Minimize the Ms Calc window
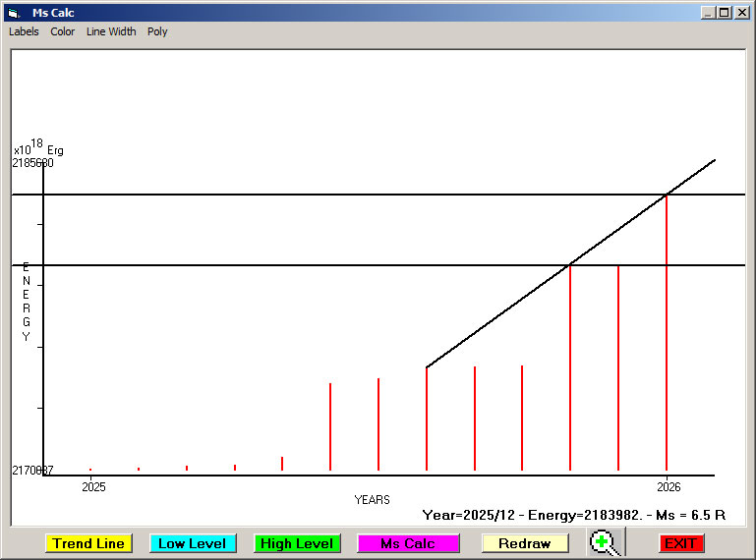Screen dimensions: 756x560 [708, 13]
